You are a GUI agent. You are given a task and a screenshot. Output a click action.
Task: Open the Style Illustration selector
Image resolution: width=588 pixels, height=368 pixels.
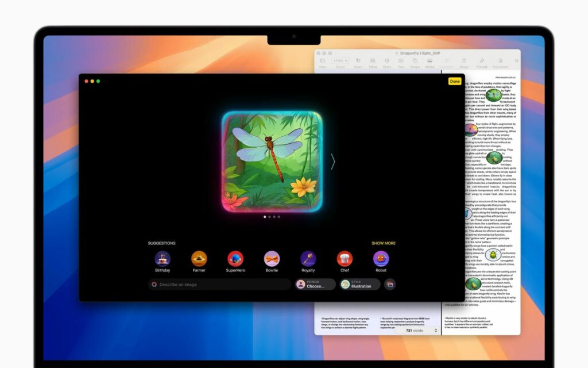(360, 285)
